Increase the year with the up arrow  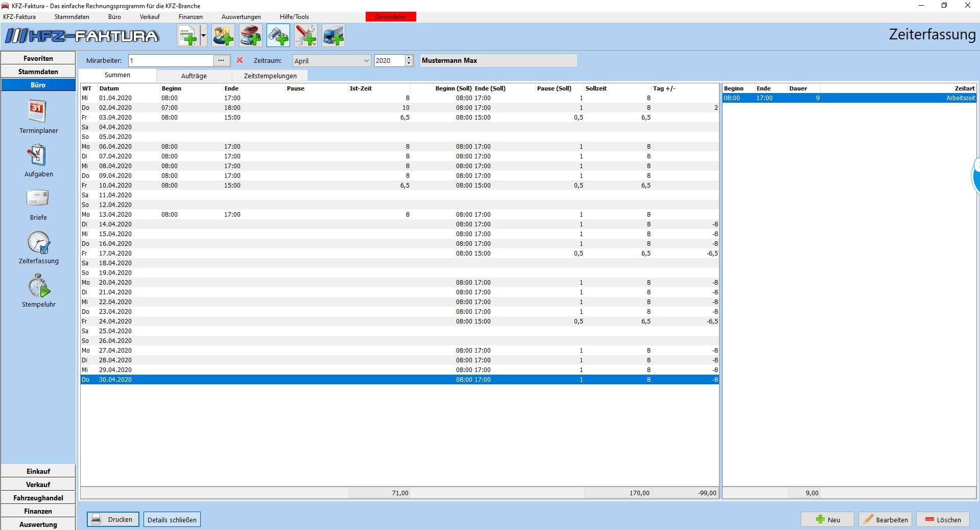coord(409,58)
